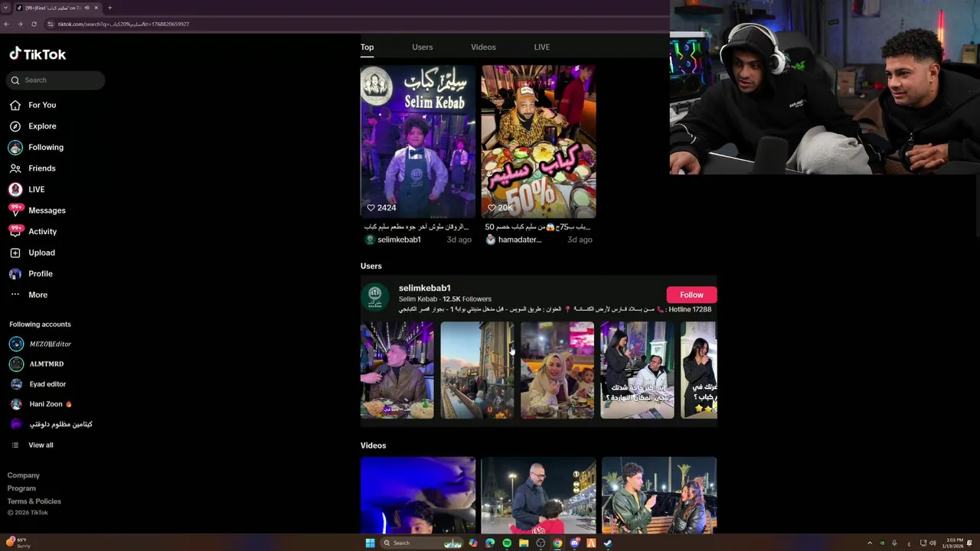This screenshot has height=551, width=980.
Task: Open the LIVE section in sidebar
Action: pos(27,189)
